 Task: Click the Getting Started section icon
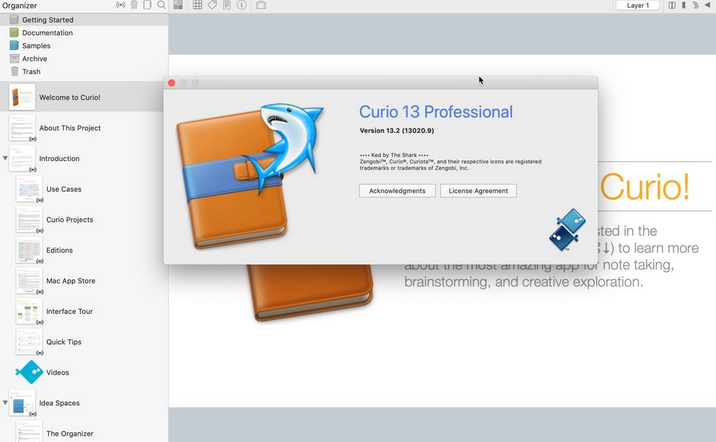point(14,20)
